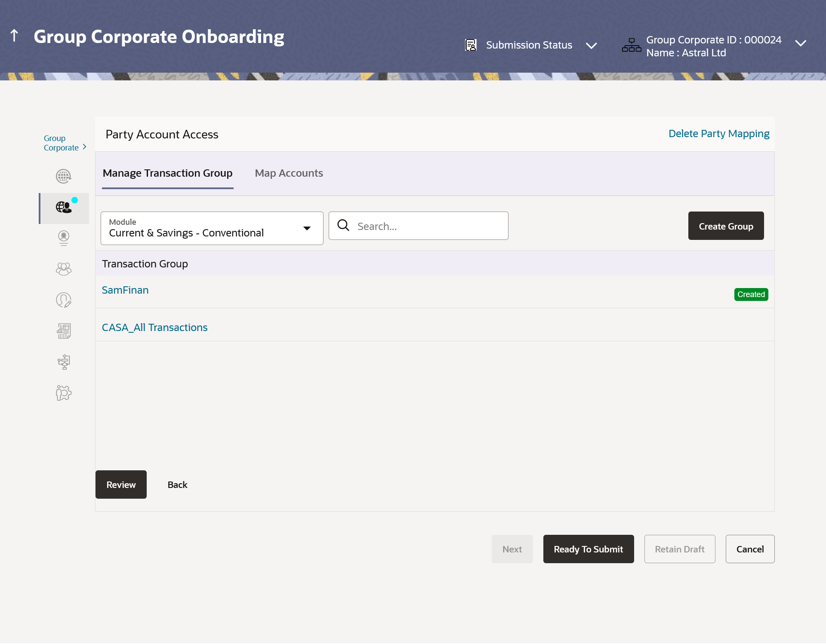Open the user onboarding webcam-style sidebar icon
The width and height of the screenshot is (826, 644).
pyautogui.click(x=64, y=238)
